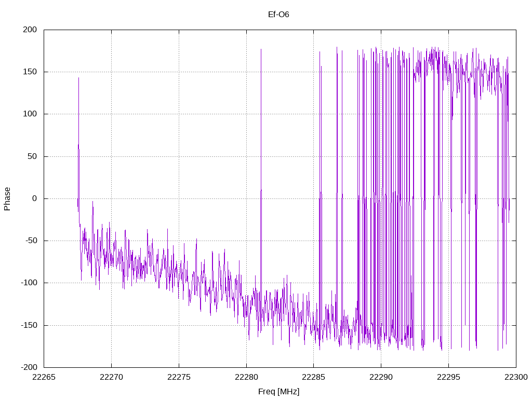Click the x-axis tick label 22295
The width and height of the screenshot is (532, 399).
pyautogui.click(x=448, y=377)
